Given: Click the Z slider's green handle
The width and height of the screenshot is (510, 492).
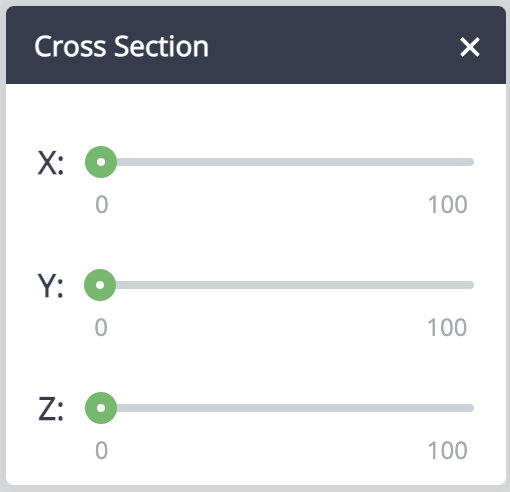Looking at the screenshot, I should tap(101, 408).
